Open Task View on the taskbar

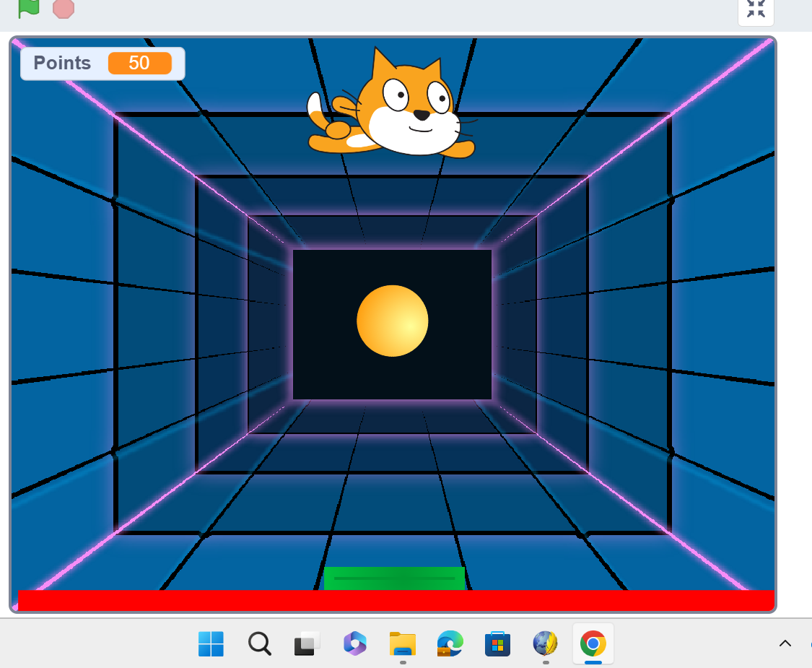pyautogui.click(x=307, y=643)
